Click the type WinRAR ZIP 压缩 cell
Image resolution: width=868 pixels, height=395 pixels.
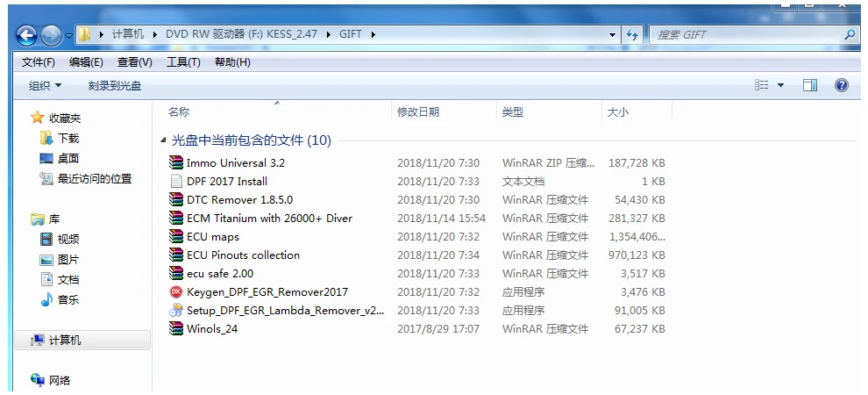[x=549, y=163]
